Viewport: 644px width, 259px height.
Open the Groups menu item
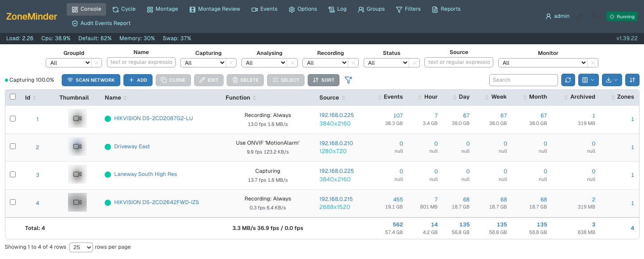tap(371, 9)
